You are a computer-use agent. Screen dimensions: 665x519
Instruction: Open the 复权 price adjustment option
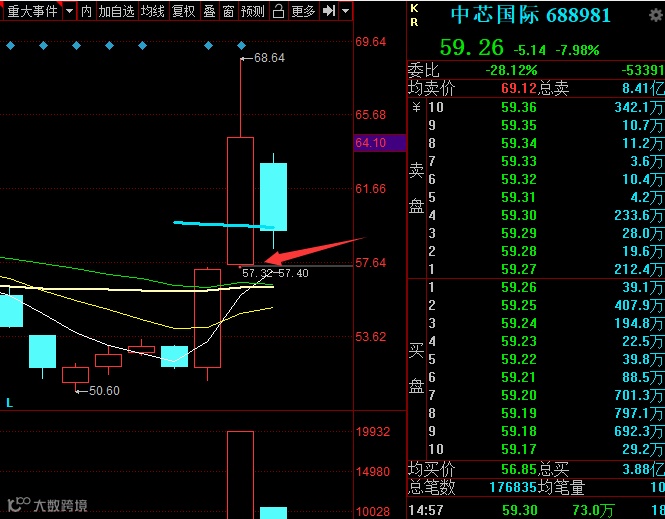point(184,11)
